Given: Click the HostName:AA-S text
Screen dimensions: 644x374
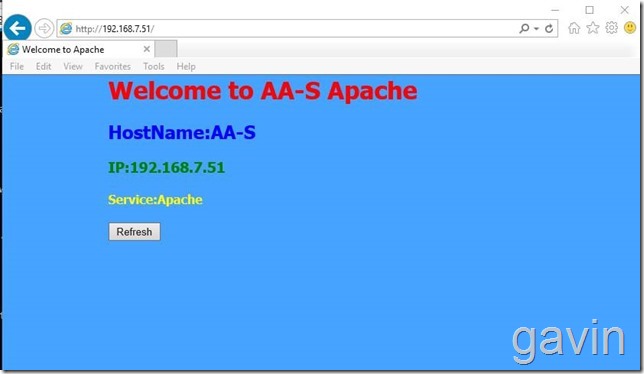Looking at the screenshot, I should click(182, 133).
